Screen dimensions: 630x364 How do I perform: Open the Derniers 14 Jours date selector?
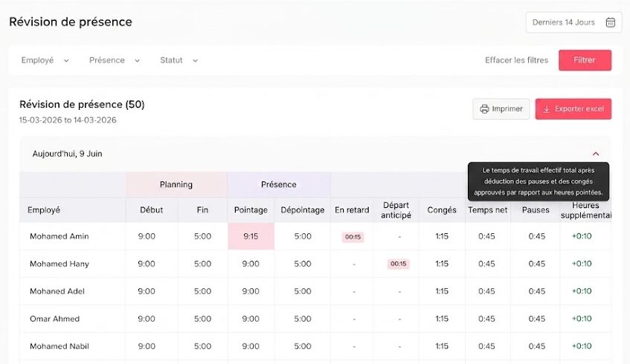573,22
